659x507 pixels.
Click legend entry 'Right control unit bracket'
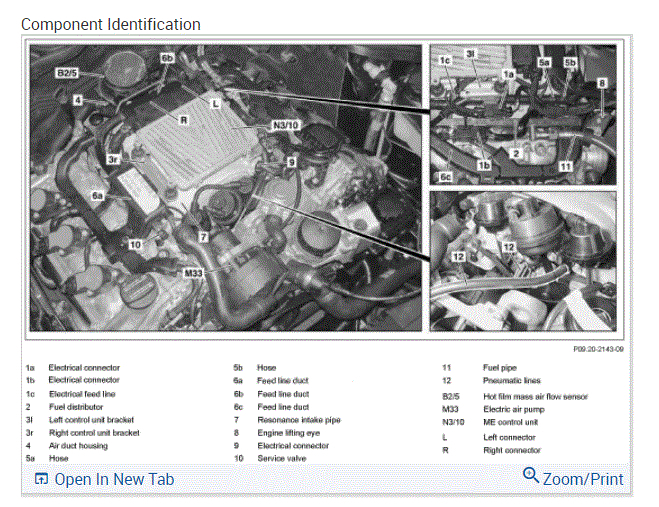coord(94,433)
